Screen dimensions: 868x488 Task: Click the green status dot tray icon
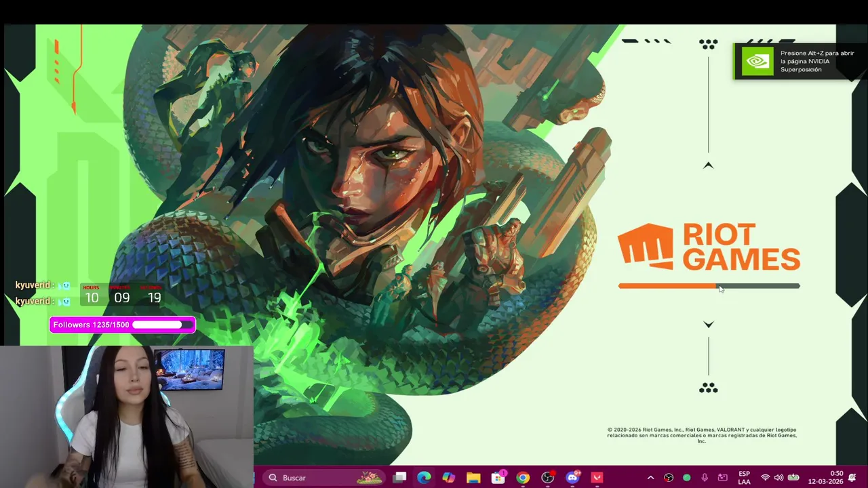coord(686,478)
